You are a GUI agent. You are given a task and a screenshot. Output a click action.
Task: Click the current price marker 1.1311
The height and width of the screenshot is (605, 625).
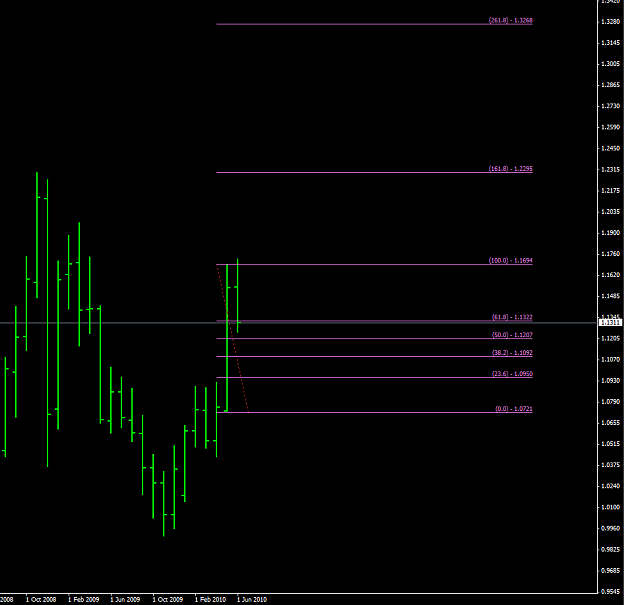click(610, 322)
